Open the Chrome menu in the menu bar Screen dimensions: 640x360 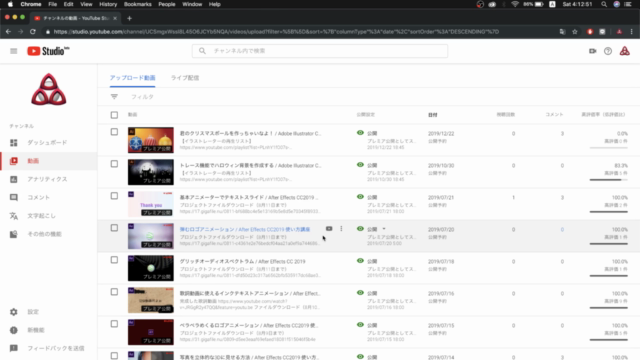pos(31,4)
